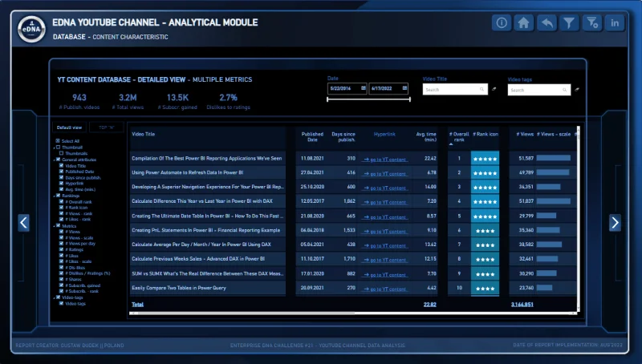The height and width of the screenshot is (364, 642).
Task: Enable the Thumbnails child checkbox
Action: pyautogui.click(x=62, y=153)
